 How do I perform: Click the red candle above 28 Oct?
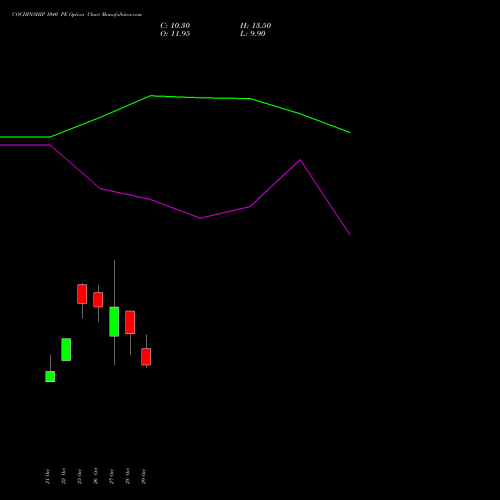130,322
